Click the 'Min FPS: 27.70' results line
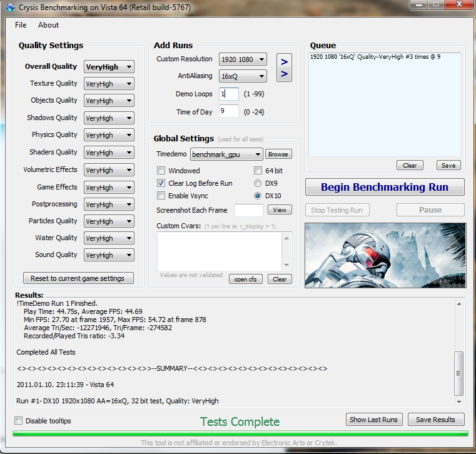This screenshot has width=476, height=454. [114, 320]
